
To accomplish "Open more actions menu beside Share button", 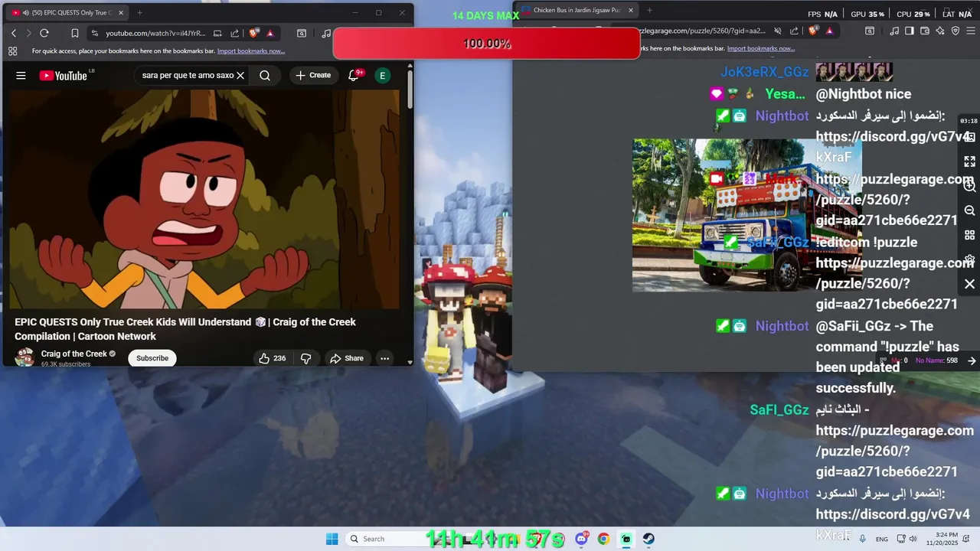I will point(385,358).
